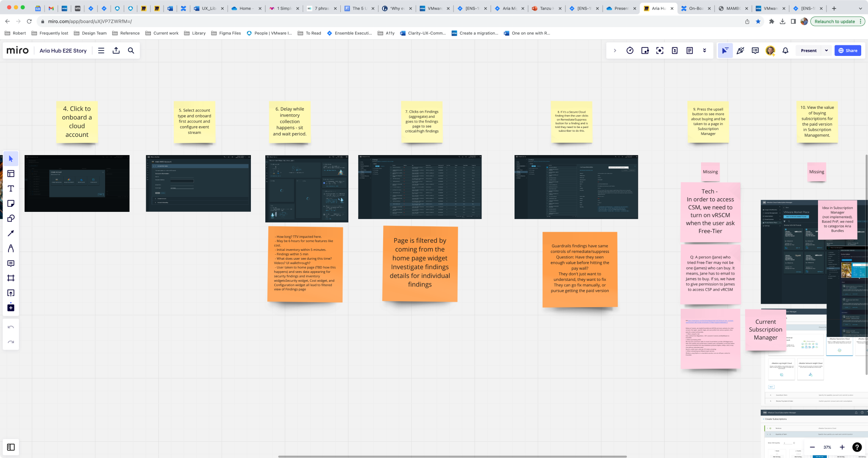Screen dimensions: 868x458
Task: Open the Frequently lost bookmarks folder
Action: 50,33
